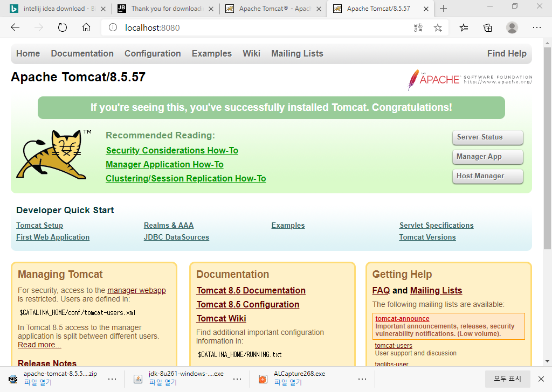Viewport: 552px width, 392px height.
Task: View site information icon in address bar
Action: click(x=113, y=27)
